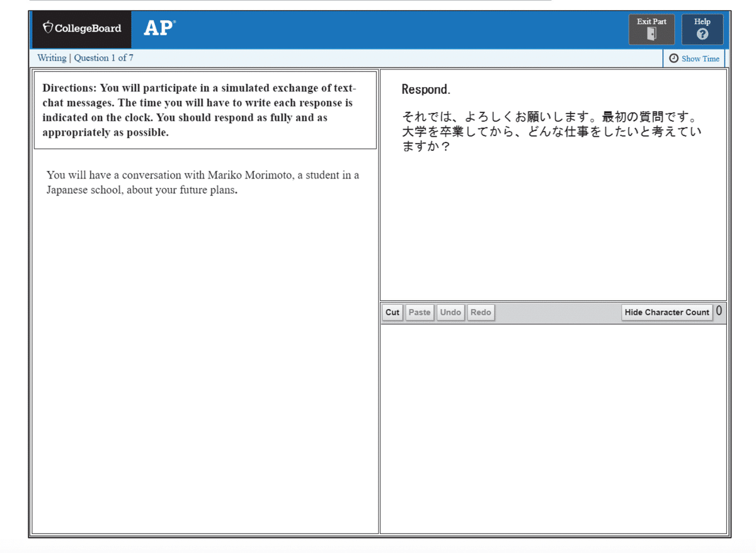The height and width of the screenshot is (553, 756).
Task: Click the AP logo in the header
Action: pos(157,28)
